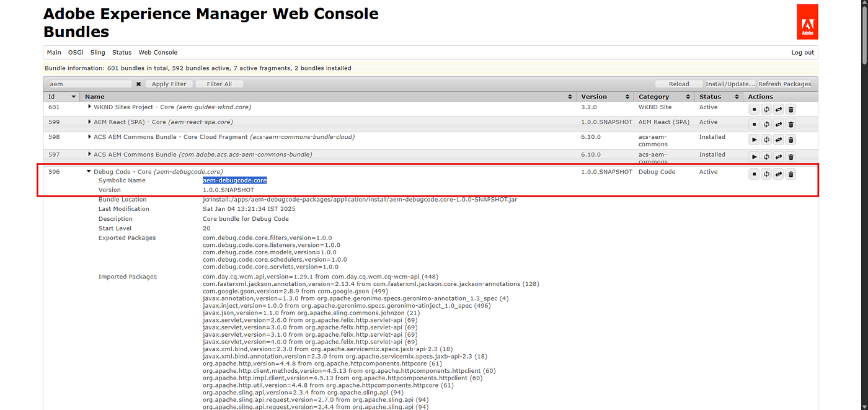Click Refresh Packages button
868x410 pixels.
tap(784, 84)
